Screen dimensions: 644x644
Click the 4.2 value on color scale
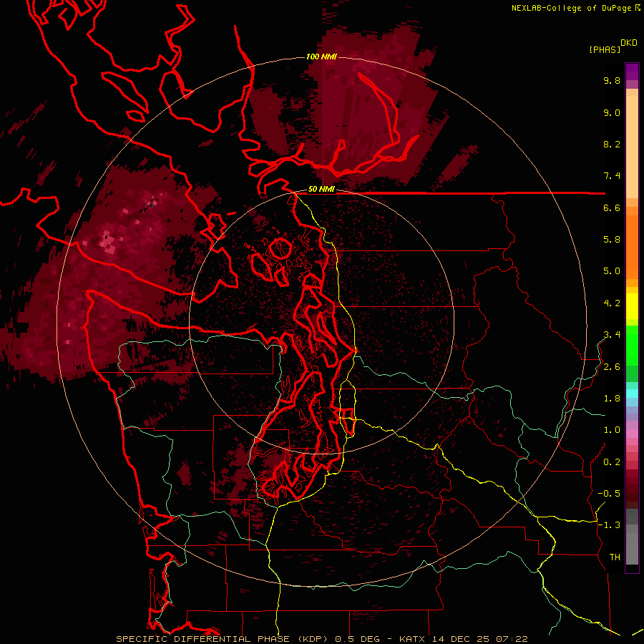[x=612, y=303]
